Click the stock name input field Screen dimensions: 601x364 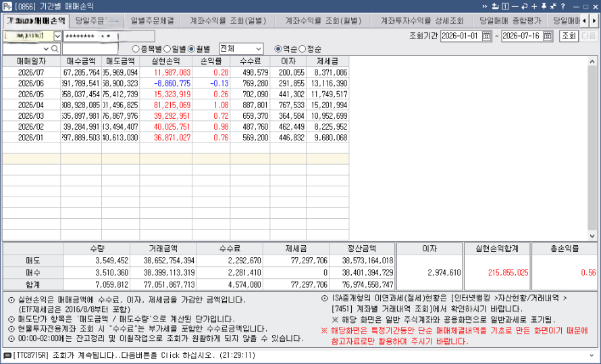click(x=90, y=49)
